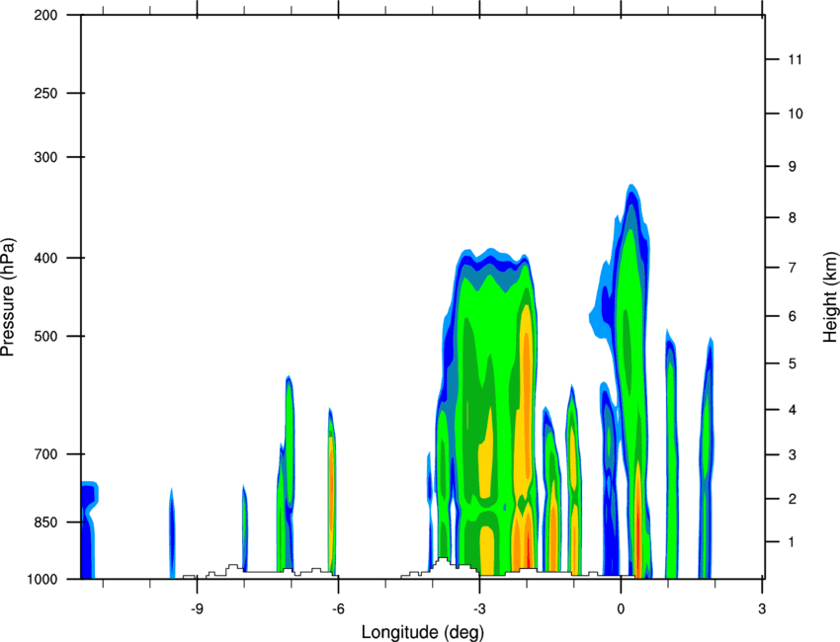840x642 pixels.
Task: Select the 300 pressure tick label
Action: click(46, 157)
